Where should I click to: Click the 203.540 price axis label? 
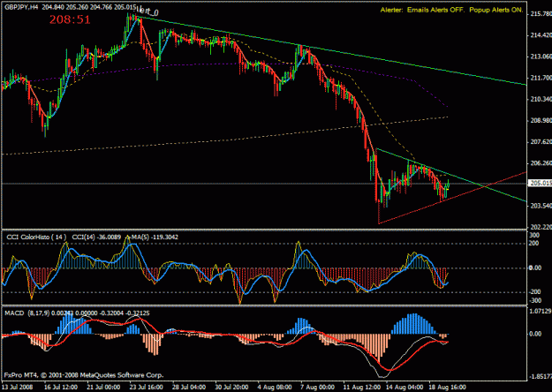tap(541, 206)
